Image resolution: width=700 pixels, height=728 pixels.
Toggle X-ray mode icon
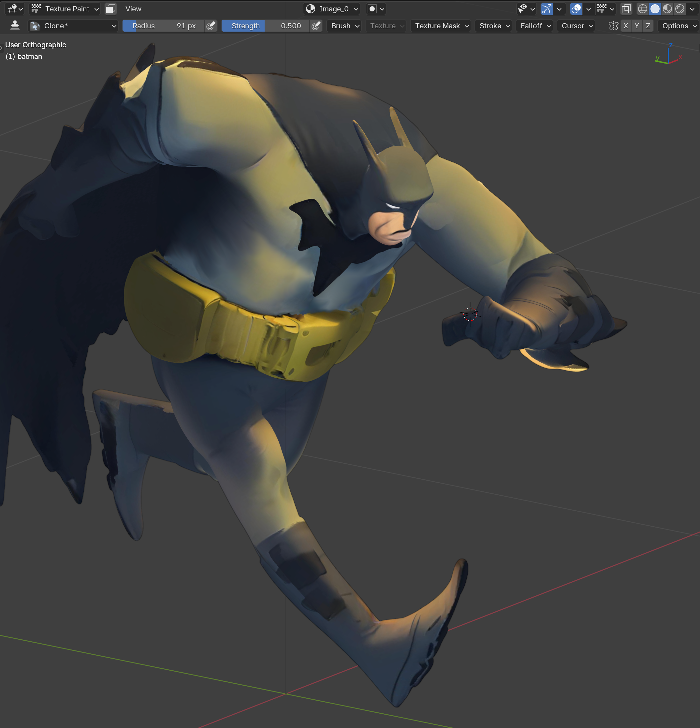click(626, 8)
